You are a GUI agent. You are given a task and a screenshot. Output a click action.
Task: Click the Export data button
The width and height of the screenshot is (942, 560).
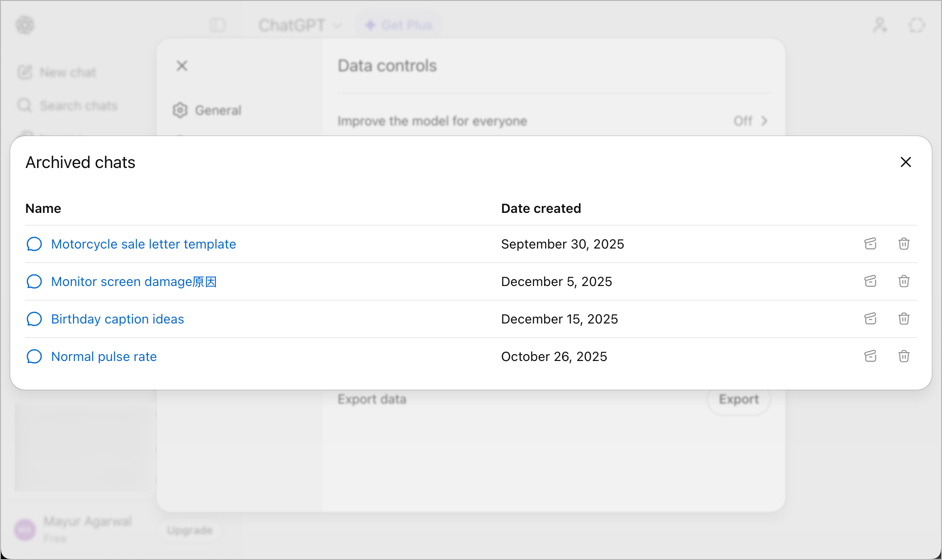click(x=738, y=399)
